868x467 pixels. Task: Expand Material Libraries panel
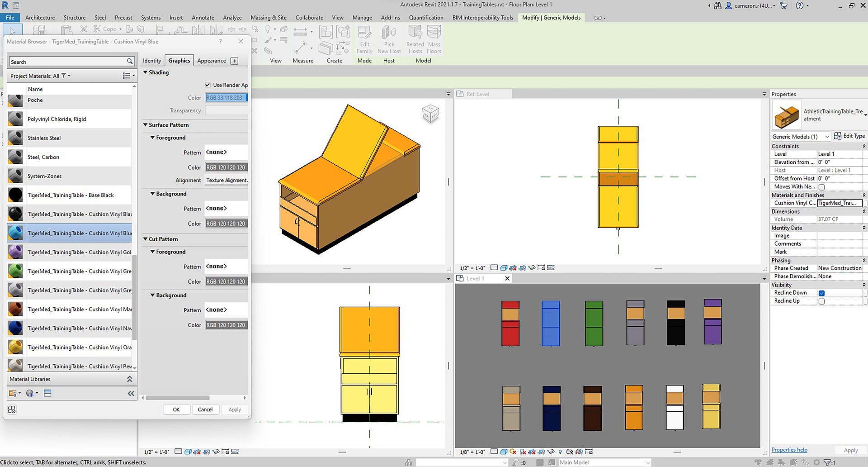[x=129, y=379]
